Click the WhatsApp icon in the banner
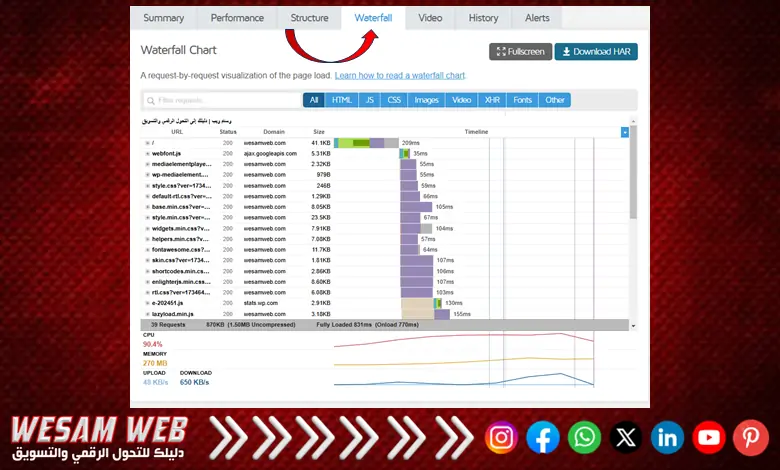The height and width of the screenshot is (470, 780). click(x=585, y=437)
